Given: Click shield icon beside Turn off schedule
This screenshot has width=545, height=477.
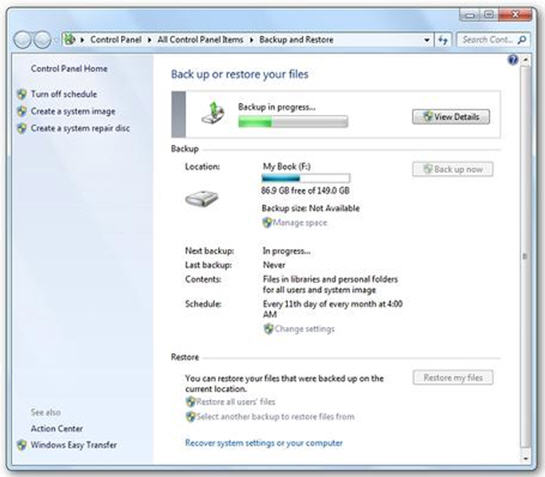Looking at the screenshot, I should pos(22,94).
